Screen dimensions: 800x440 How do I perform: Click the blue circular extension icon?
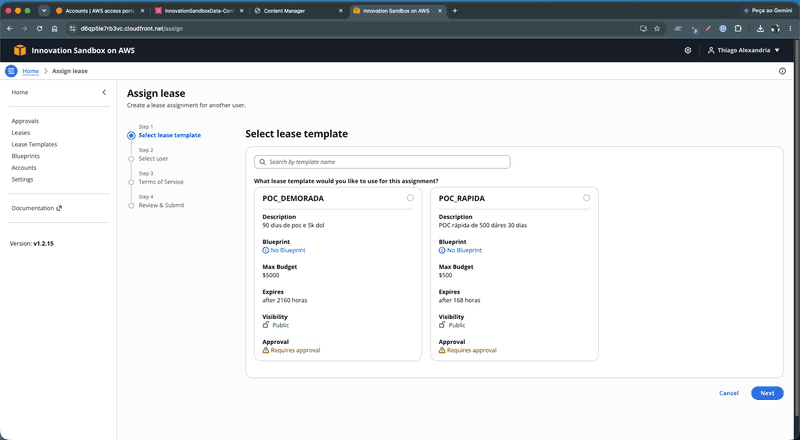click(722, 29)
